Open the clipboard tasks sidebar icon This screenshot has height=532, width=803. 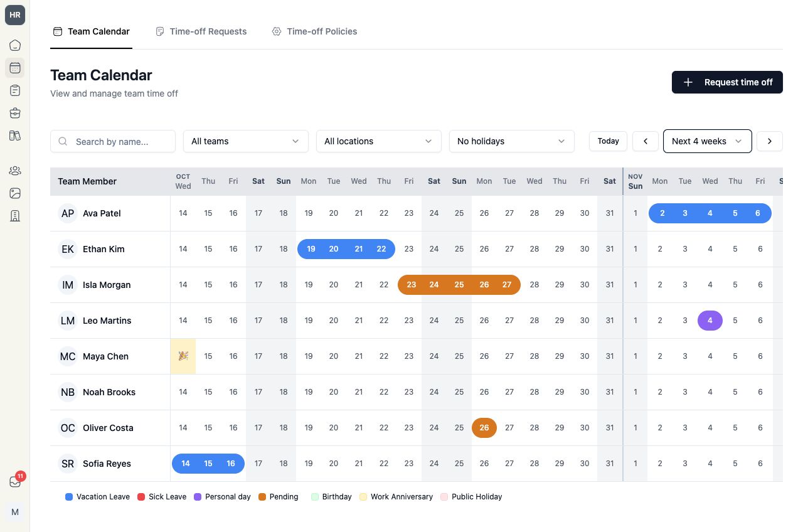point(15,90)
